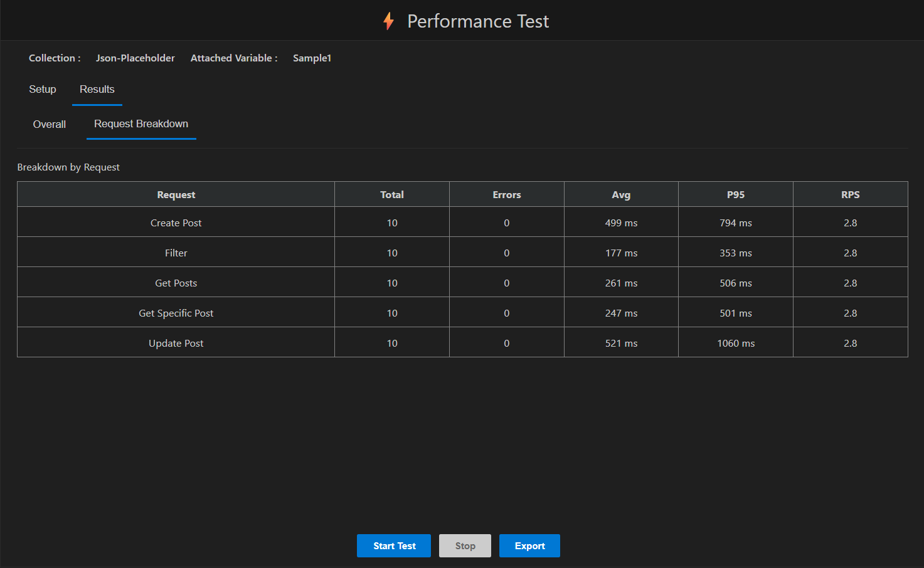Click the 247 ms average value
The height and width of the screenshot is (568, 924).
coord(621,313)
